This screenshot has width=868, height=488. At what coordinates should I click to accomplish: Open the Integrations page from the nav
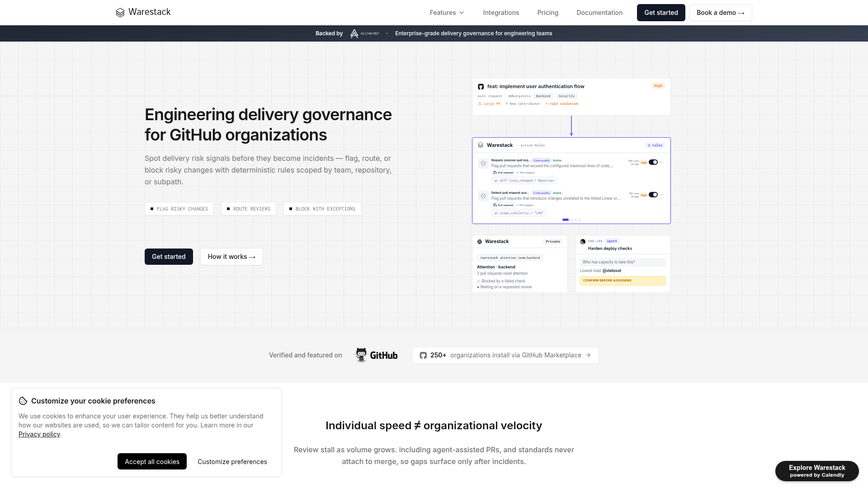pos(501,13)
